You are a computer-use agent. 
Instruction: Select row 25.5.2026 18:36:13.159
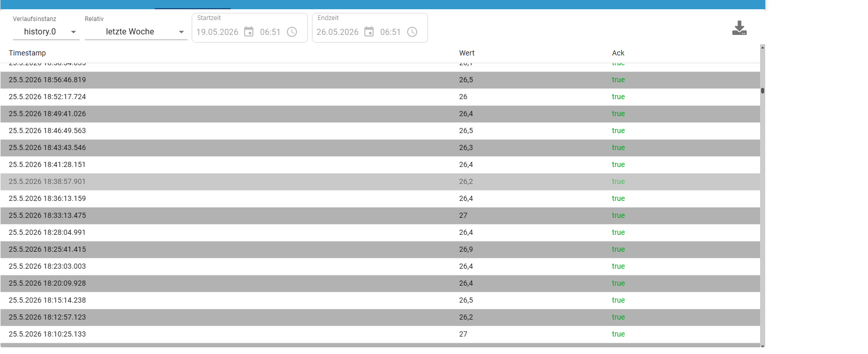point(380,198)
